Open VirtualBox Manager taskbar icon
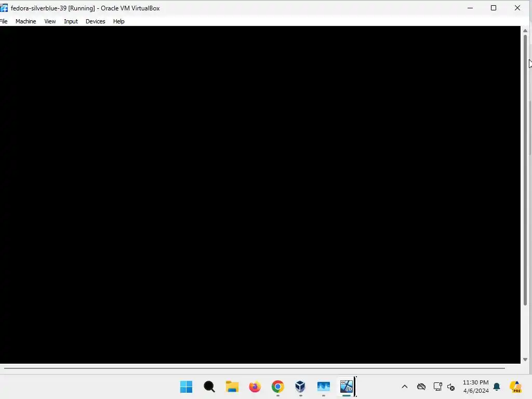The height and width of the screenshot is (399, 532). 300,387
